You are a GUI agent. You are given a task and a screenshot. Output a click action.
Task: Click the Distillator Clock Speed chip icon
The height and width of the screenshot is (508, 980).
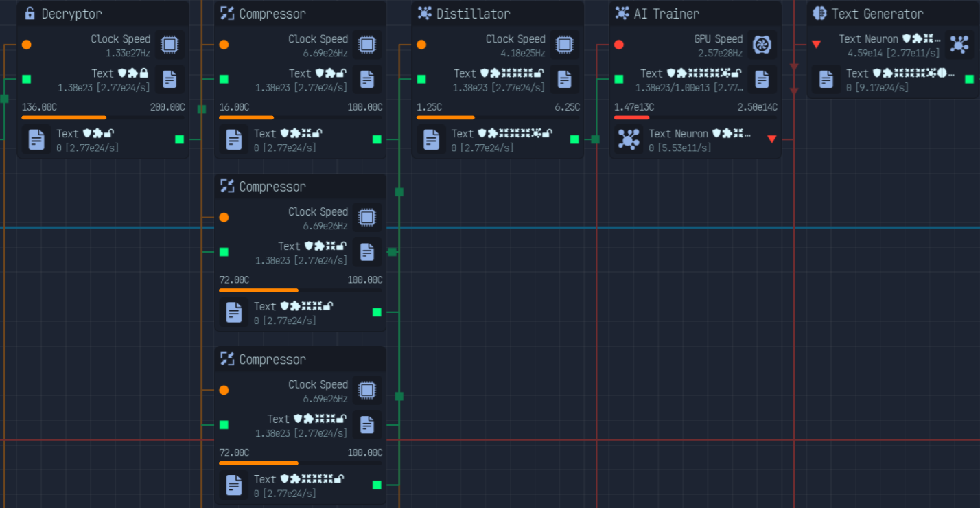[564, 45]
